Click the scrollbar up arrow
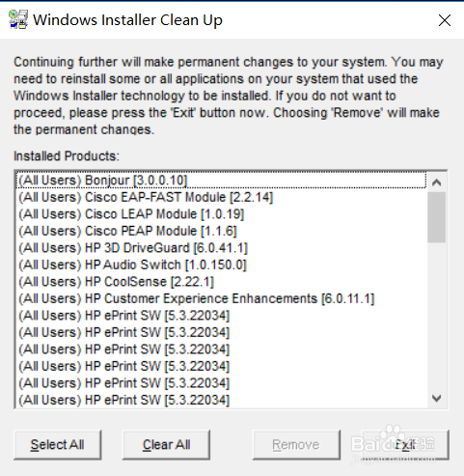Image resolution: width=464 pixels, height=476 pixels. 436,182
